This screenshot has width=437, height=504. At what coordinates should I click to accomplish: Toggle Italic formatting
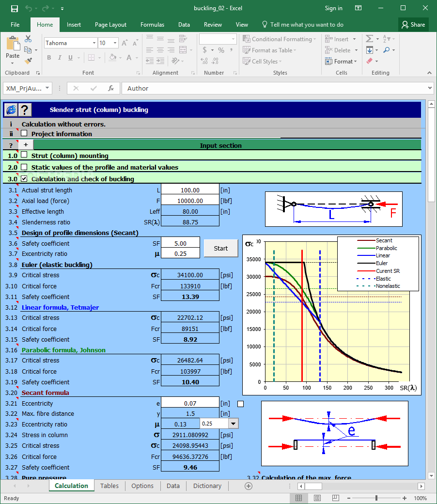point(60,58)
